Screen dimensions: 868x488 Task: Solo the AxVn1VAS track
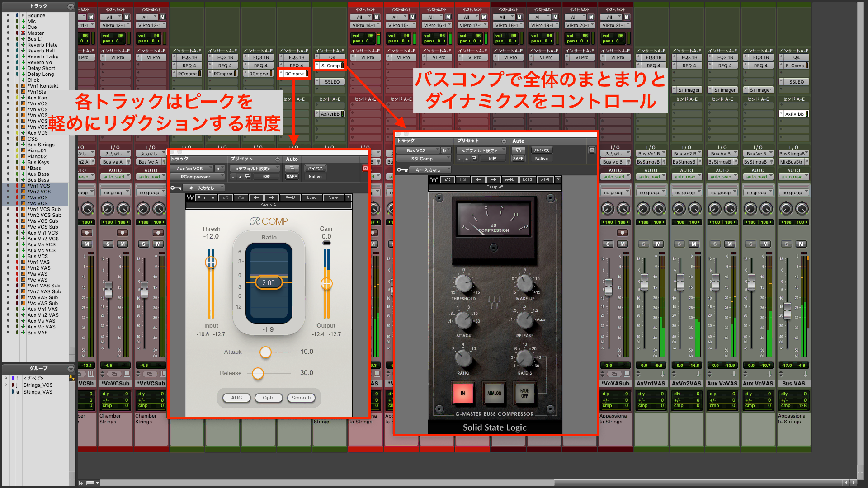(x=643, y=244)
